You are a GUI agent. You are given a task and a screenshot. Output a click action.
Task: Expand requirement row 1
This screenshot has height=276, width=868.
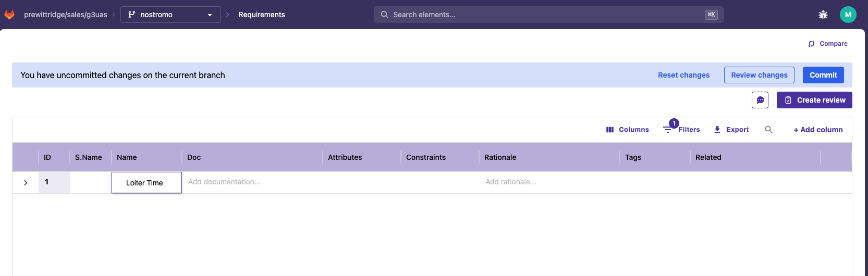[x=26, y=183]
